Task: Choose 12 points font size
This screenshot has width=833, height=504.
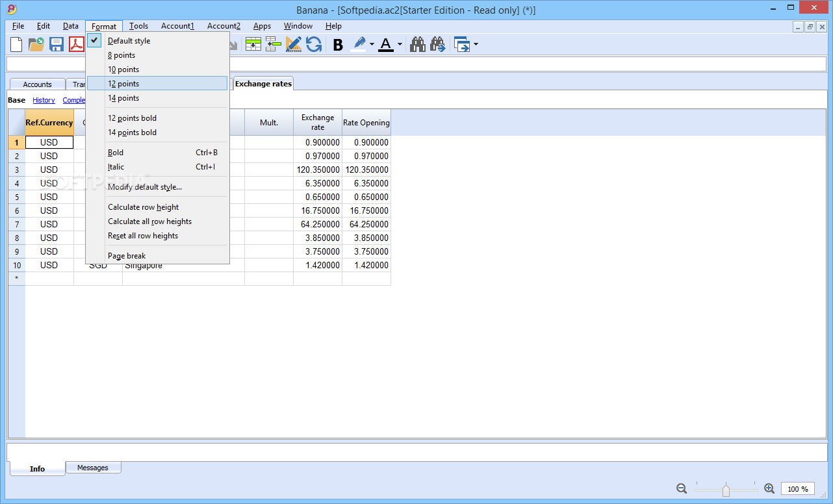Action: (158, 84)
